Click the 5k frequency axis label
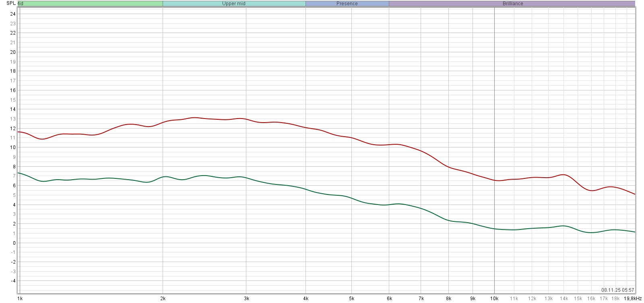The width and height of the screenshot is (644, 303). pyautogui.click(x=351, y=299)
